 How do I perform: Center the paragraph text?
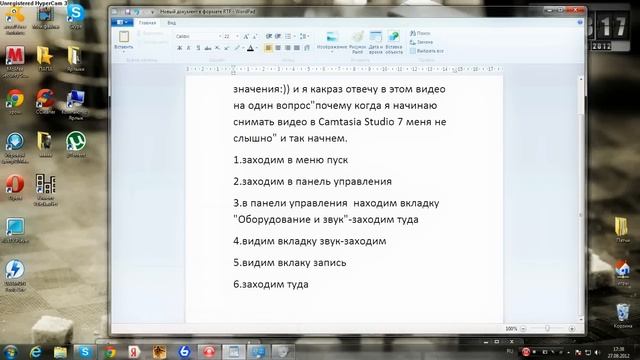coord(278,48)
